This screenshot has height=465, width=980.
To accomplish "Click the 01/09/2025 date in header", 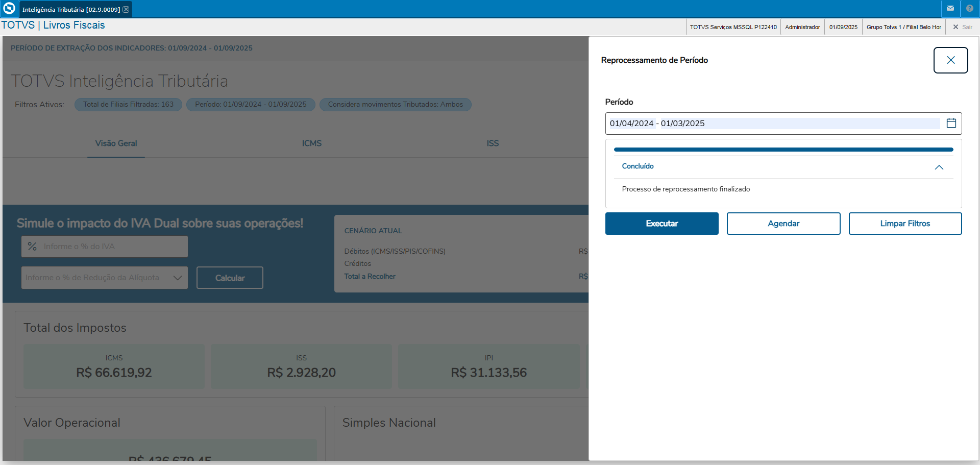I will tap(843, 27).
